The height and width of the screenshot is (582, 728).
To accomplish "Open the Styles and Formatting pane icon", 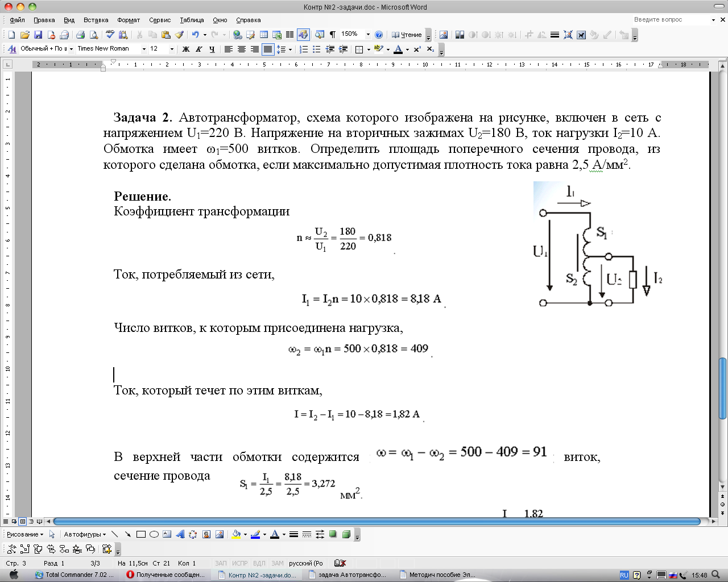I will [12, 49].
